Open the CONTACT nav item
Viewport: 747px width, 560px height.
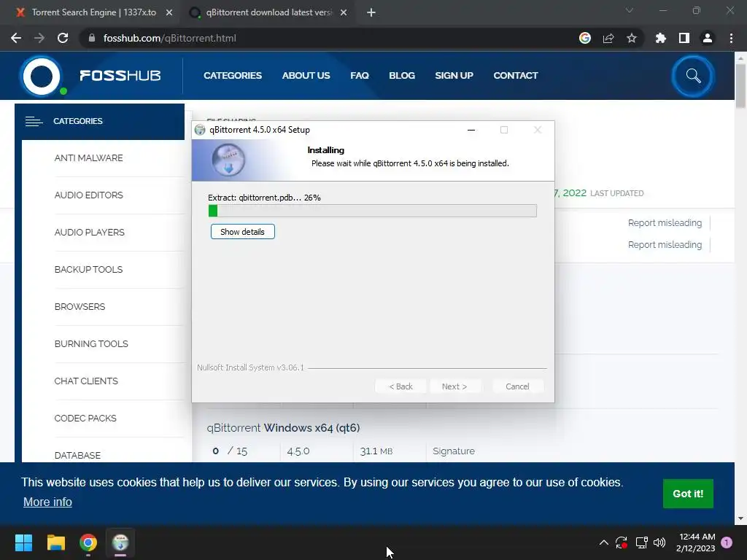coord(516,76)
